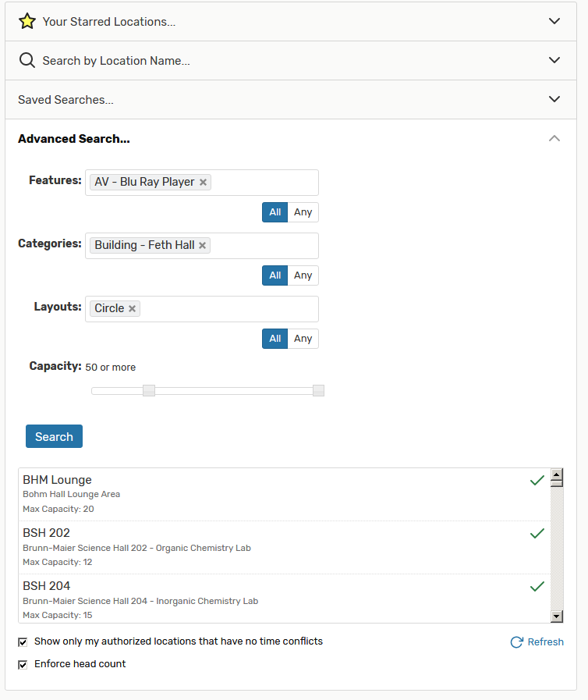Remove the AV - Blu Ray Player tag
The height and width of the screenshot is (700, 588).
click(203, 182)
